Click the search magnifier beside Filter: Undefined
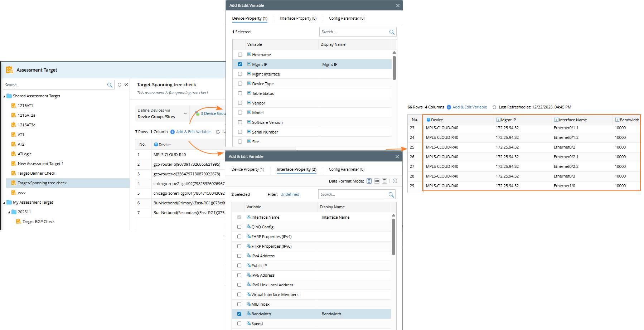644x330 pixels. [x=391, y=195]
